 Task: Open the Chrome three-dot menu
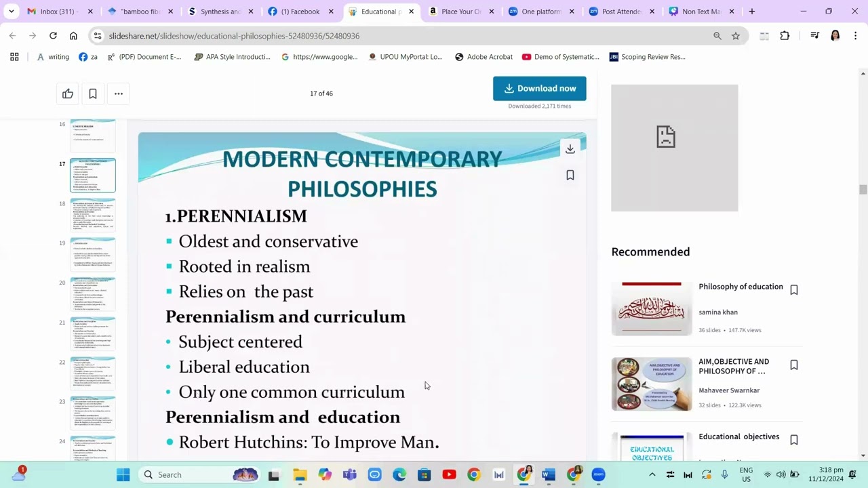coord(856,36)
